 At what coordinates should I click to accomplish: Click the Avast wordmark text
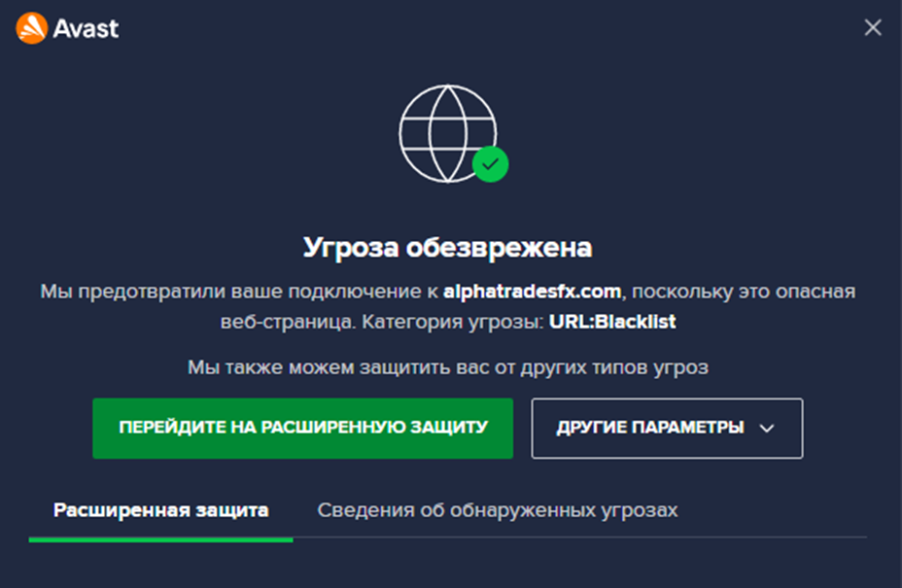click(86, 28)
